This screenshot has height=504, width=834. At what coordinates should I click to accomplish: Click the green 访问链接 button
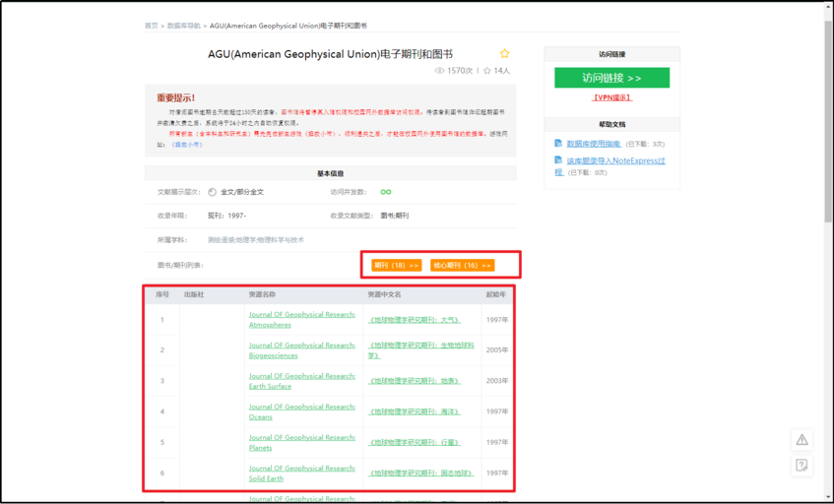tap(611, 78)
